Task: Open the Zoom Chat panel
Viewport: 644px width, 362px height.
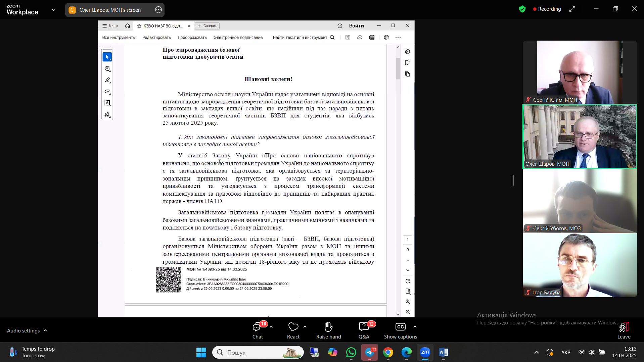Action: coord(258,330)
